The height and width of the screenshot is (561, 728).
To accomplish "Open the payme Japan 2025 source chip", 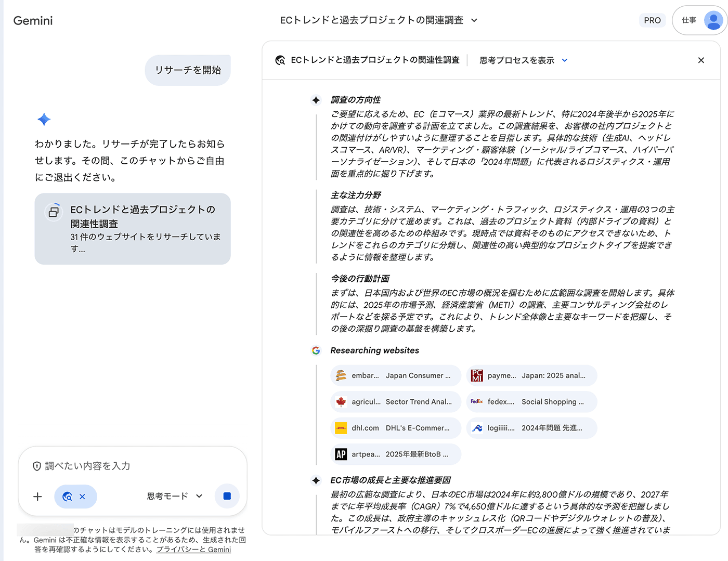I will pyautogui.click(x=531, y=375).
